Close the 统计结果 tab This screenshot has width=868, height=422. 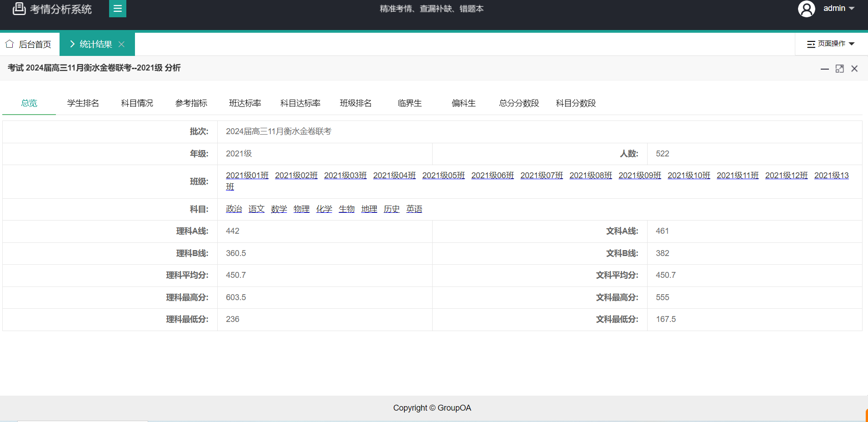pos(121,44)
